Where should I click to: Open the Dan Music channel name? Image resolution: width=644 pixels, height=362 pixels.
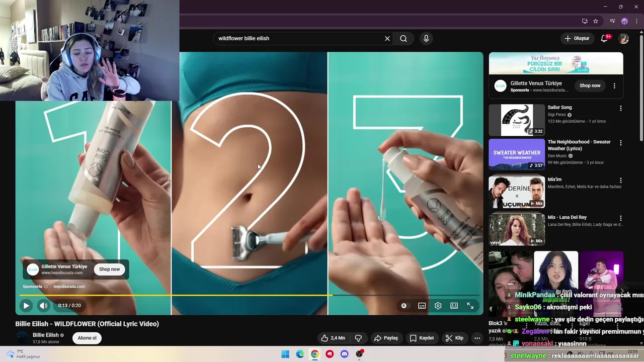(557, 156)
